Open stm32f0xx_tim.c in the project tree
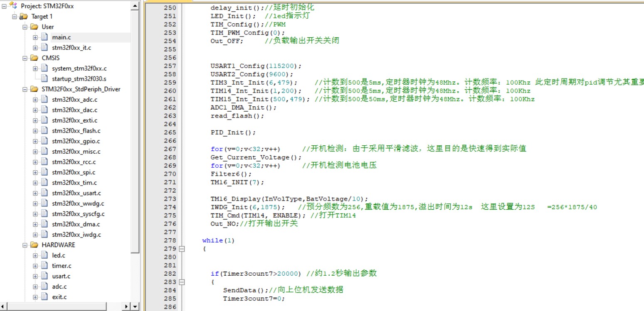 74,183
